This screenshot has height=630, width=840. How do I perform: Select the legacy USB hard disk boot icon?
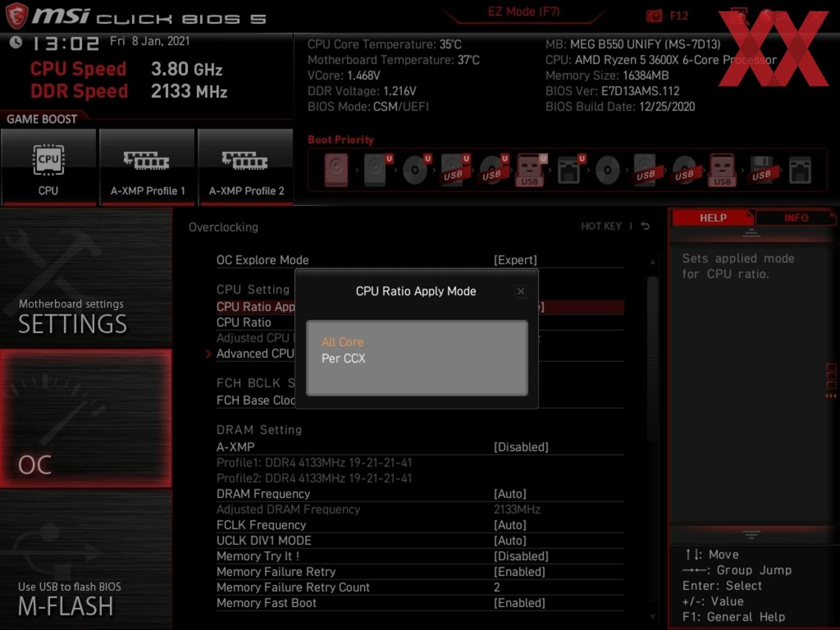(646, 170)
